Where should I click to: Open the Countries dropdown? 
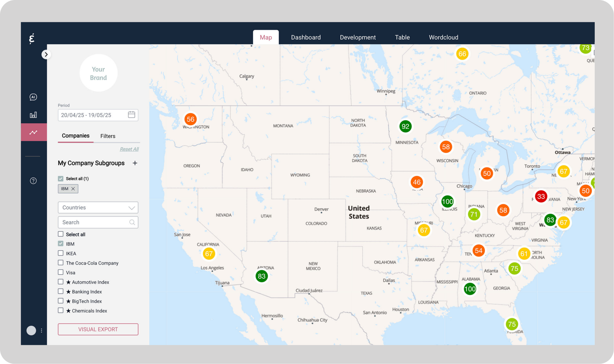(x=98, y=207)
